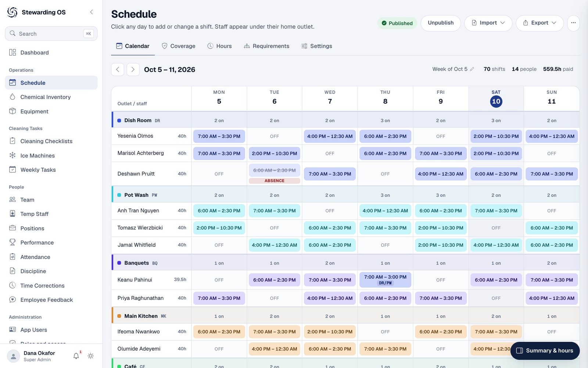Click Marisol Achterberg staff name

pos(141,153)
